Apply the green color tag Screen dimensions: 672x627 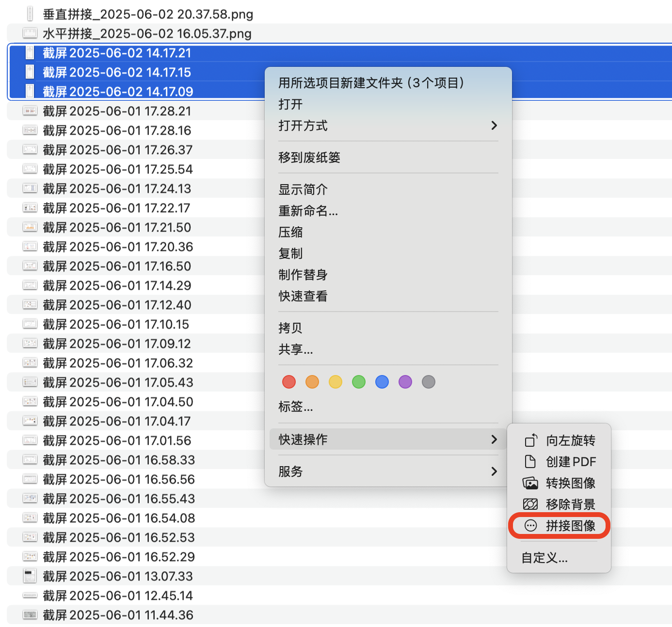coord(359,382)
